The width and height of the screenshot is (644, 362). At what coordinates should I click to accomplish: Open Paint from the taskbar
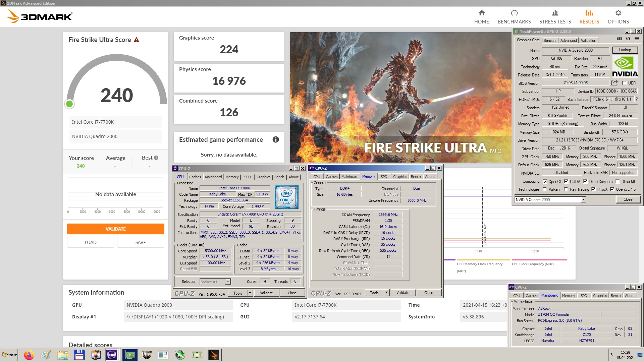[46, 355]
